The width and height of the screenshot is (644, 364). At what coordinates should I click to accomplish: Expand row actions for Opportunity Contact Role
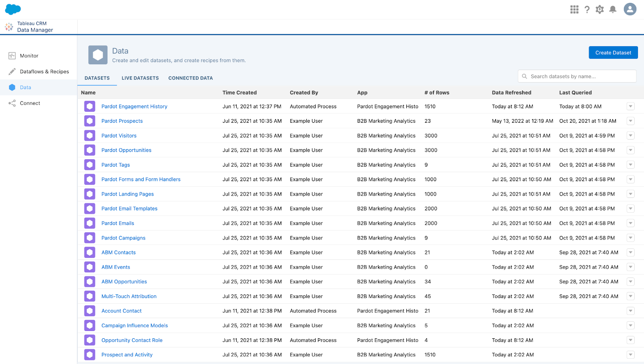(x=631, y=340)
